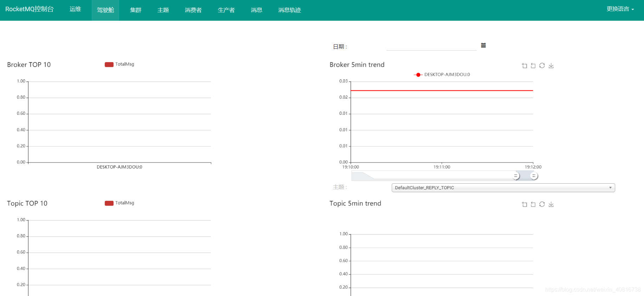Click the Broker TOP 10 chart title
This screenshot has width=644, height=296.
pyautogui.click(x=29, y=65)
